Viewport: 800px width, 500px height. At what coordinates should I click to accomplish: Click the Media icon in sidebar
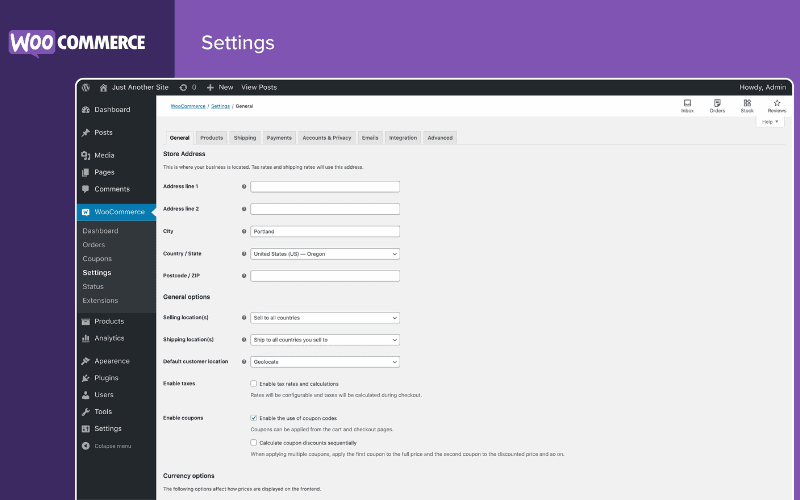tap(86, 156)
